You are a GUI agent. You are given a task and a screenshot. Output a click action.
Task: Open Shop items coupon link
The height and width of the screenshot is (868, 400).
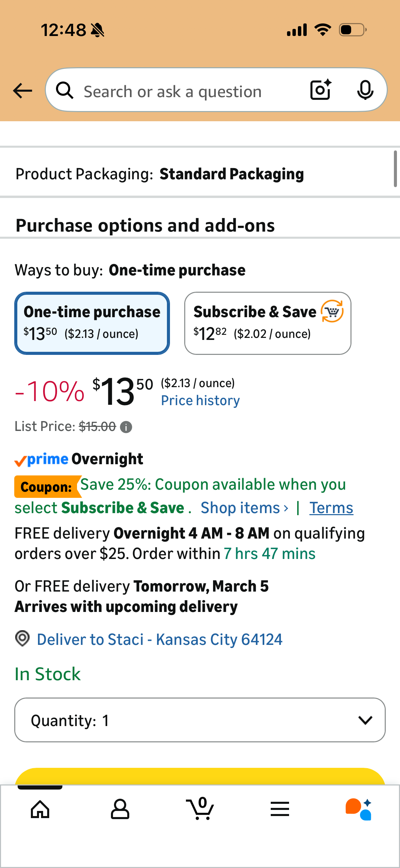point(244,508)
